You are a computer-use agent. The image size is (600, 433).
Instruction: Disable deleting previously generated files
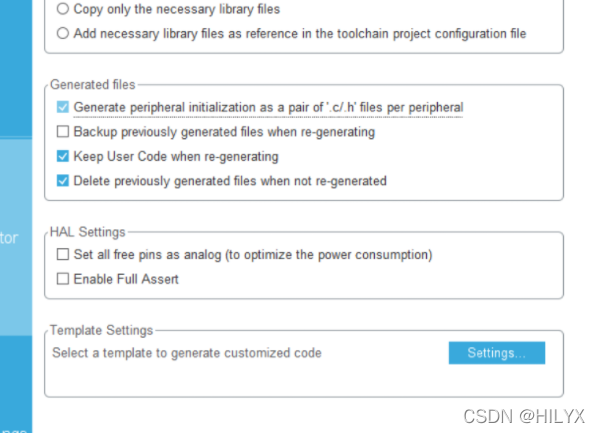[64, 181]
